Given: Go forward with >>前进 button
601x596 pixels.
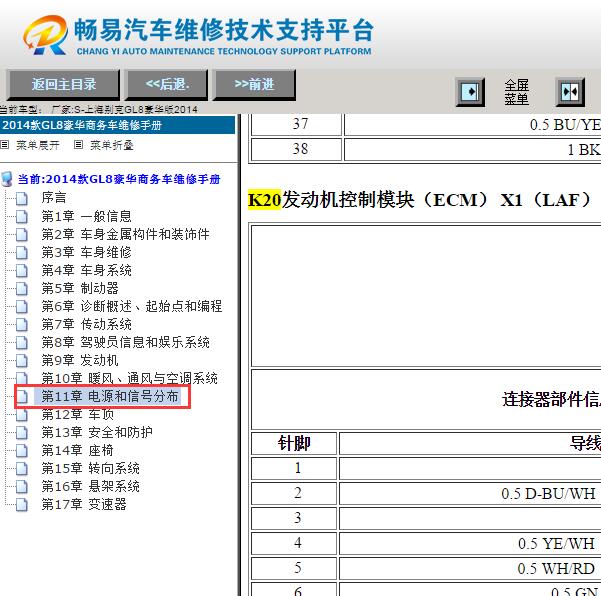Looking at the screenshot, I should [x=254, y=84].
